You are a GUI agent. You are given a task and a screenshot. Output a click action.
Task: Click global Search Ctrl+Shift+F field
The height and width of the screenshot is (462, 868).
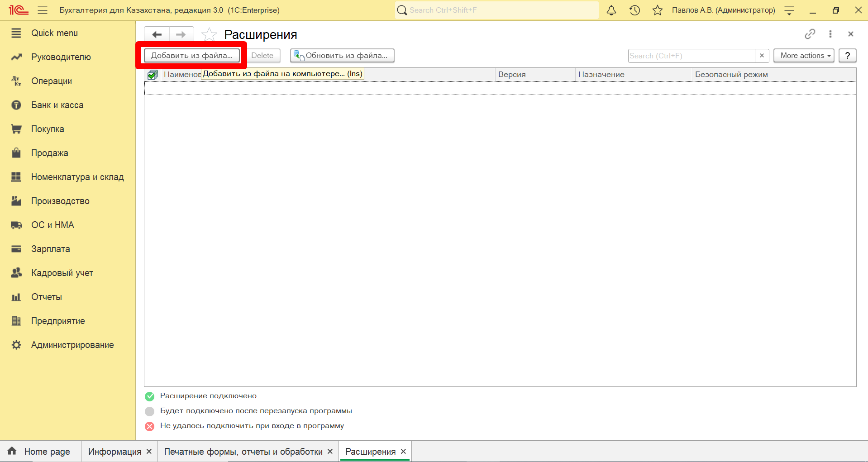[x=497, y=10]
